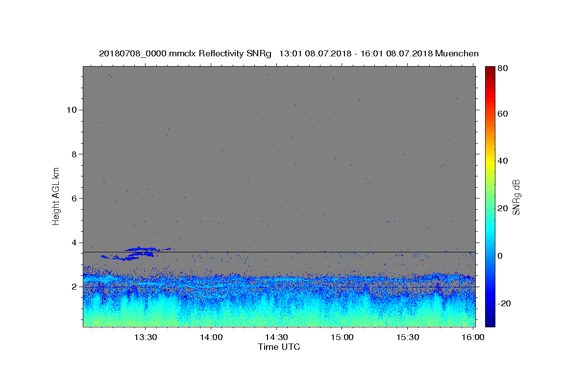Click the colorbar value 40

(503, 161)
